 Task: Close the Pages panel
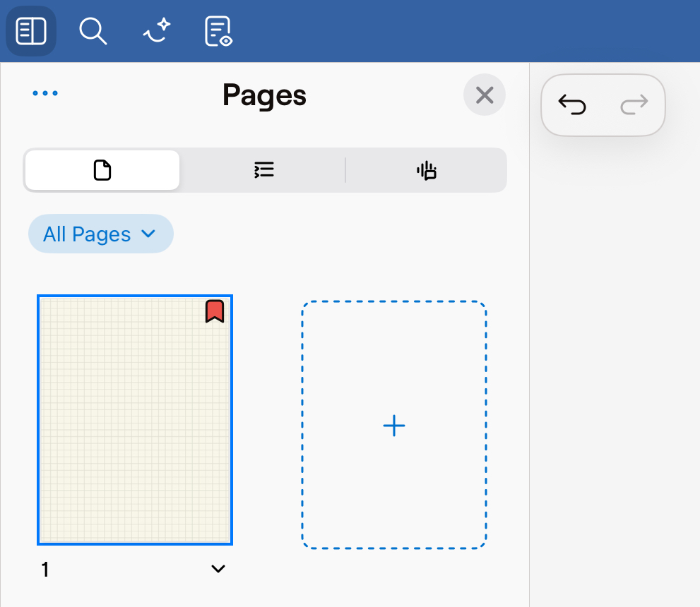point(485,95)
